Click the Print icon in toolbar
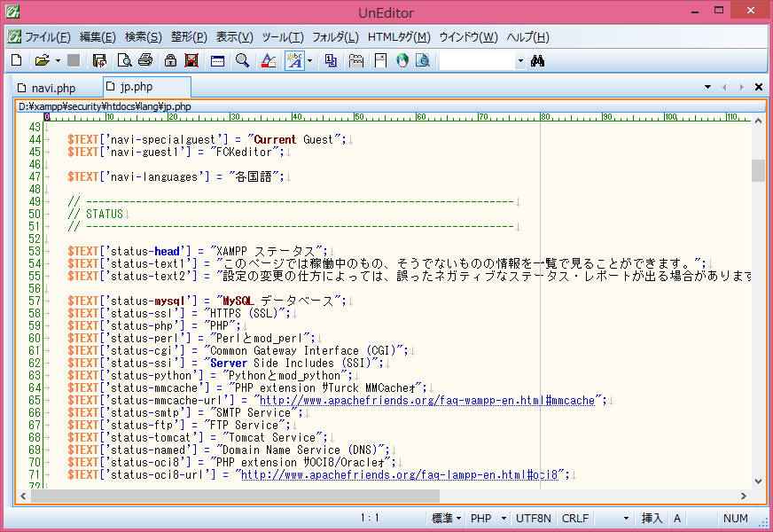773x532 pixels. click(x=145, y=60)
